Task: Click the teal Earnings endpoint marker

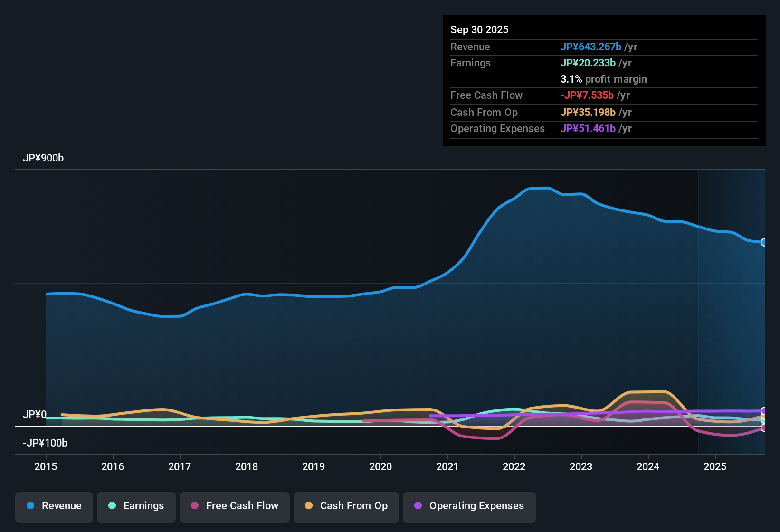Action: [763, 421]
